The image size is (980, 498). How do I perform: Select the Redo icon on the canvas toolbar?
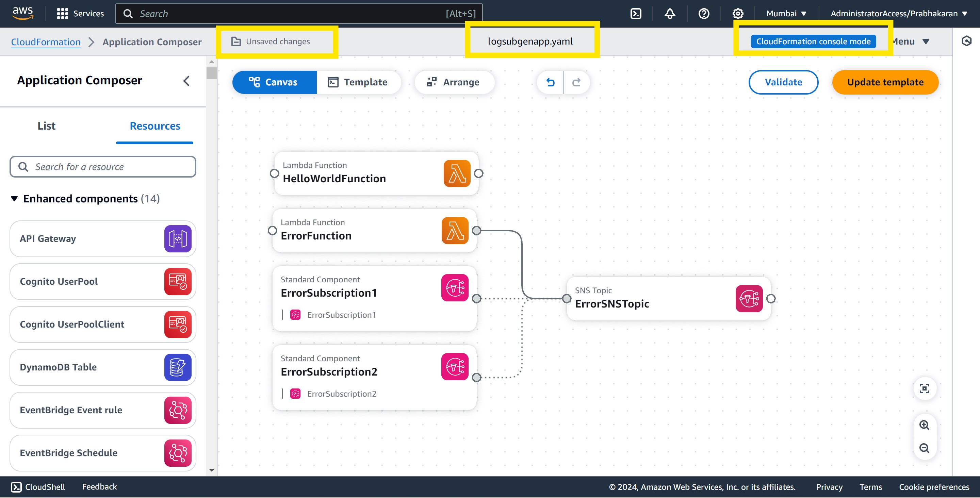pyautogui.click(x=576, y=82)
